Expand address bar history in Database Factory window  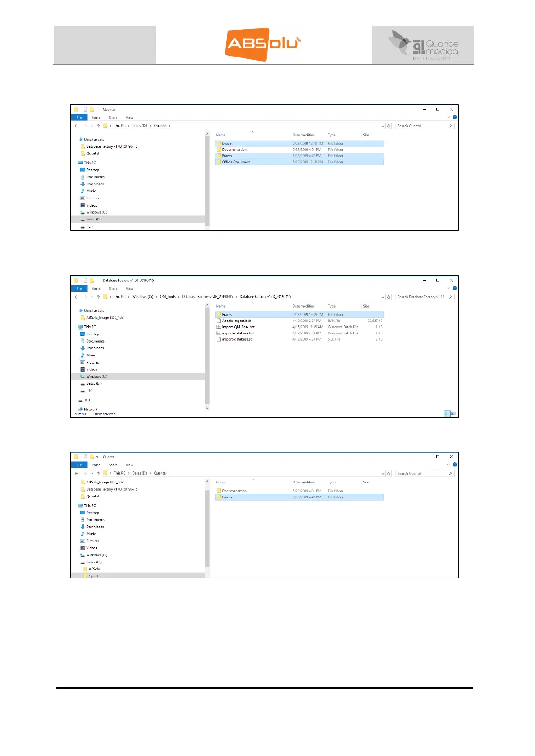click(x=383, y=297)
